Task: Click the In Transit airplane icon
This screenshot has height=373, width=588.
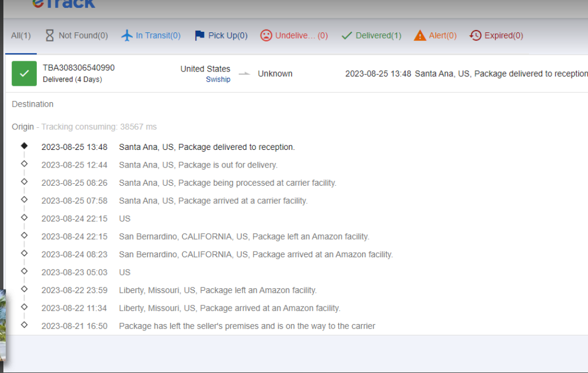Action: [x=127, y=36]
